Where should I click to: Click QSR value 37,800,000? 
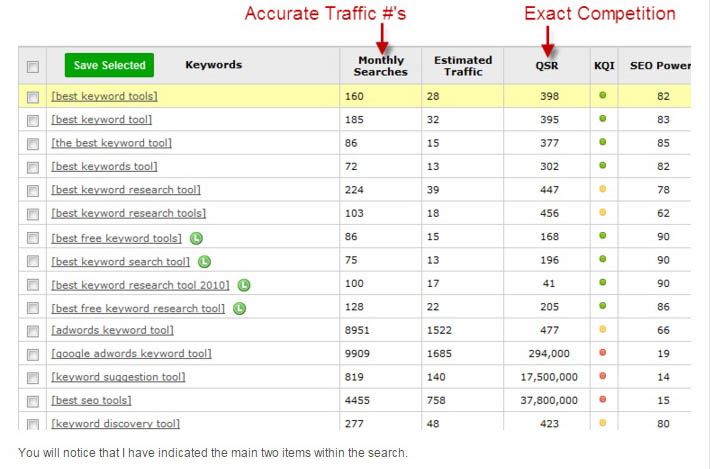[549, 400]
